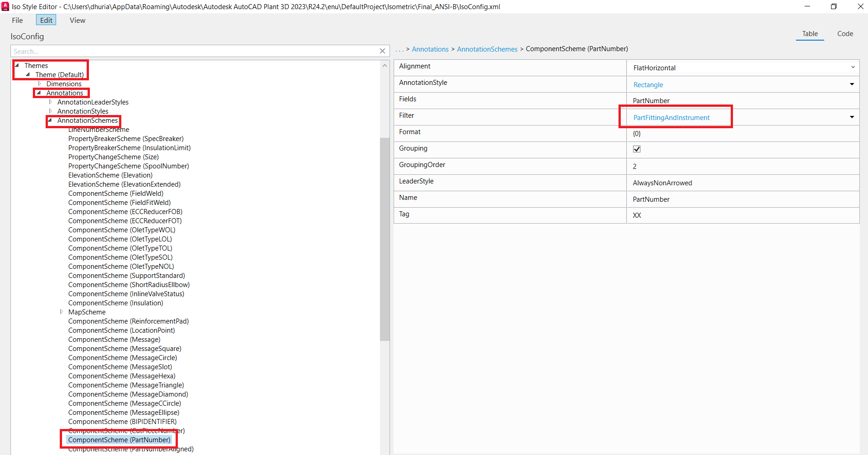Expand the AnnotationLeaderStyles node
868x455 pixels.
pos(51,102)
